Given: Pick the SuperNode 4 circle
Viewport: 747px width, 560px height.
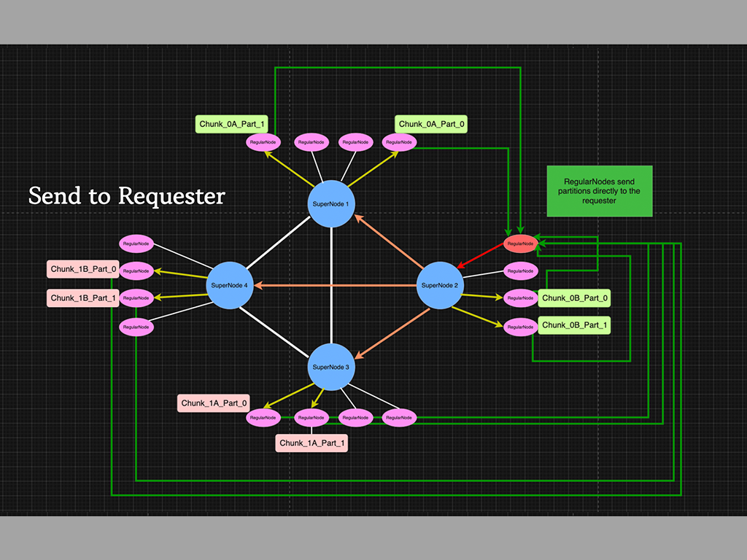Looking at the screenshot, I should (230, 284).
